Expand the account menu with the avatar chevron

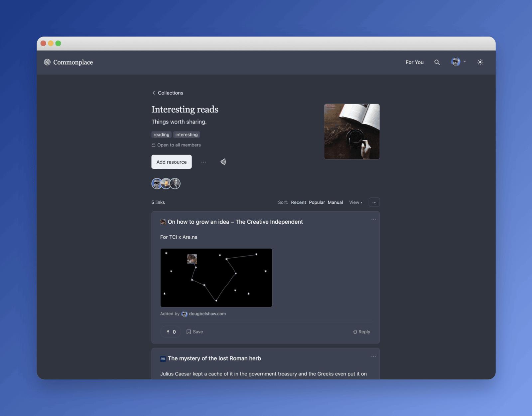click(465, 62)
